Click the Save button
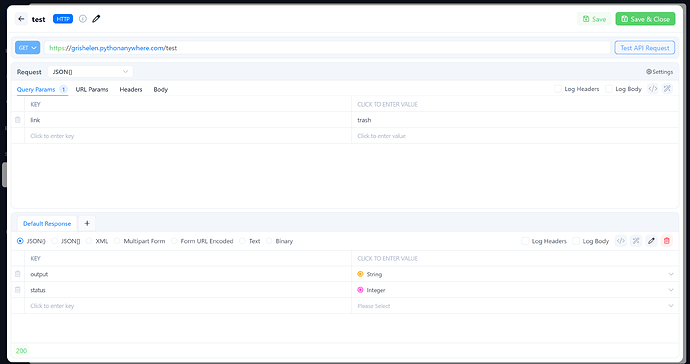The image size is (690, 364). (594, 19)
